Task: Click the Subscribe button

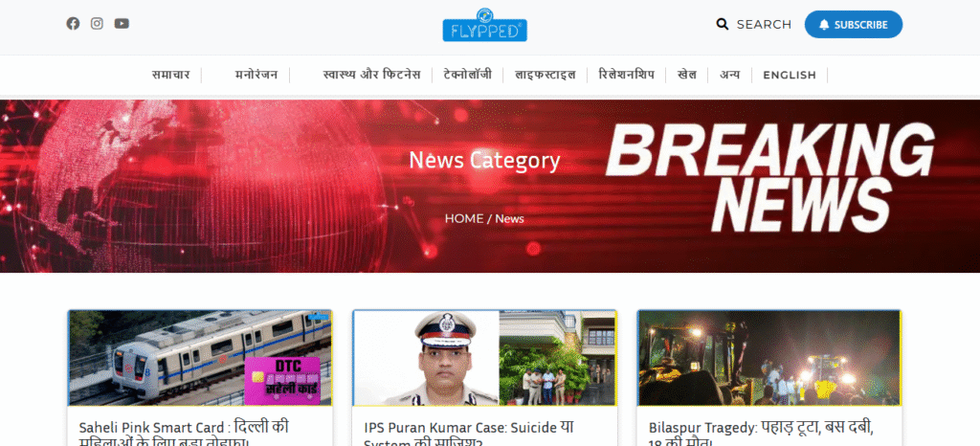Action: (853, 25)
